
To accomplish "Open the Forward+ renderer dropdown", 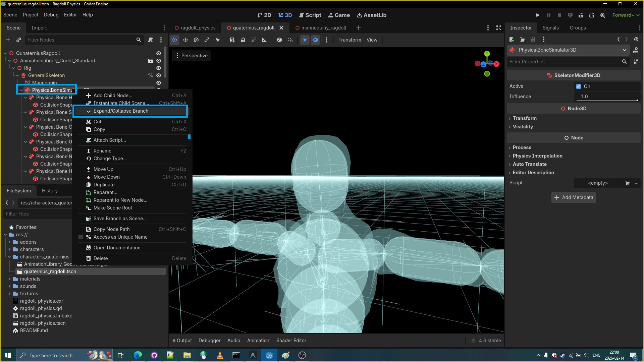I will coord(626,15).
